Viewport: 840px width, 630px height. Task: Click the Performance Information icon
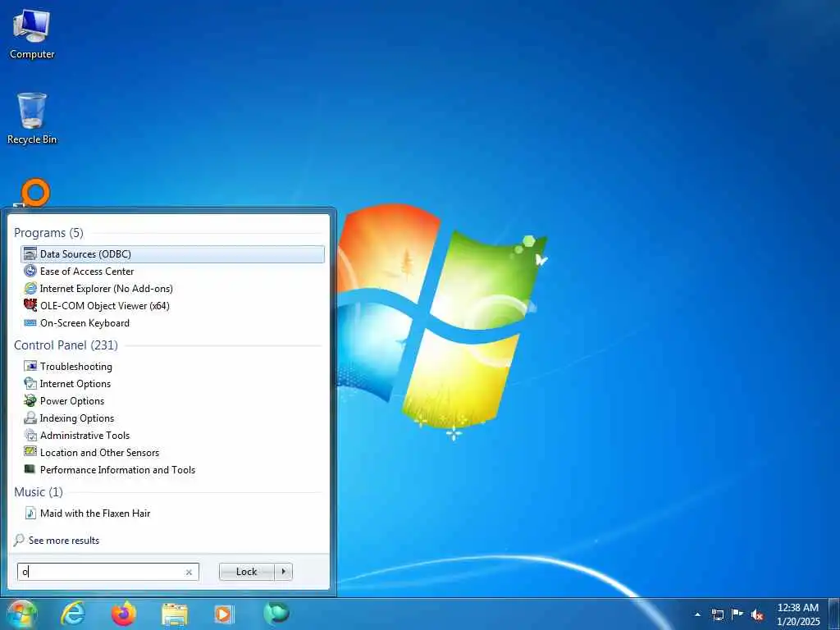30,470
